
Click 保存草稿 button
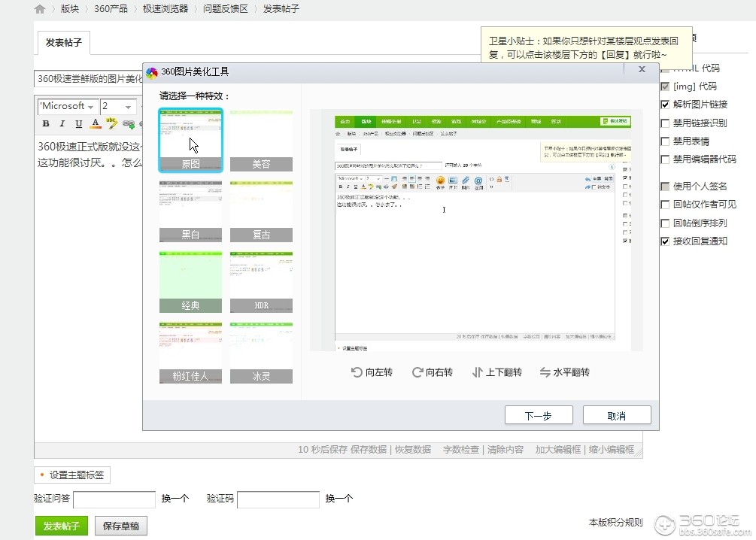(x=121, y=526)
